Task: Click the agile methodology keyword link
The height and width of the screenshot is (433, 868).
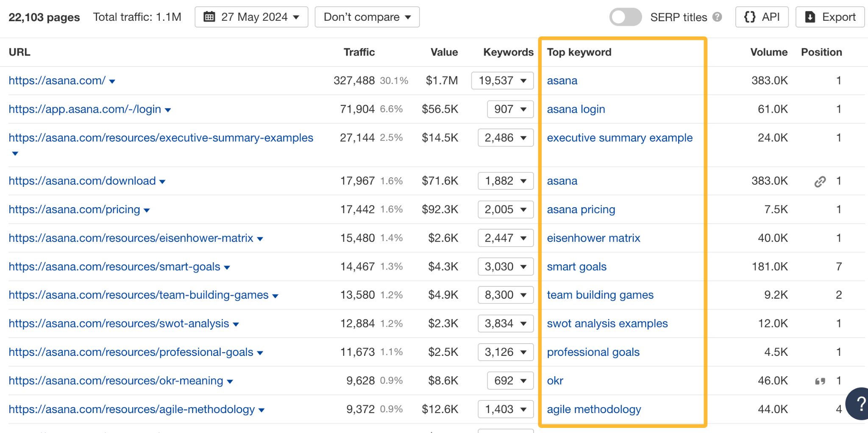Action: [x=594, y=409]
